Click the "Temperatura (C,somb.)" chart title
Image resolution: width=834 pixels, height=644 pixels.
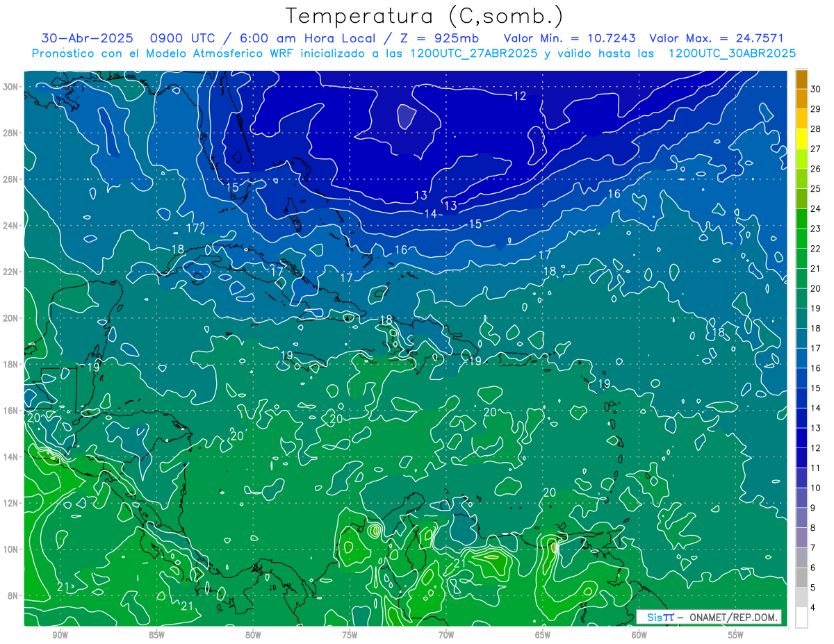pyautogui.click(x=425, y=16)
